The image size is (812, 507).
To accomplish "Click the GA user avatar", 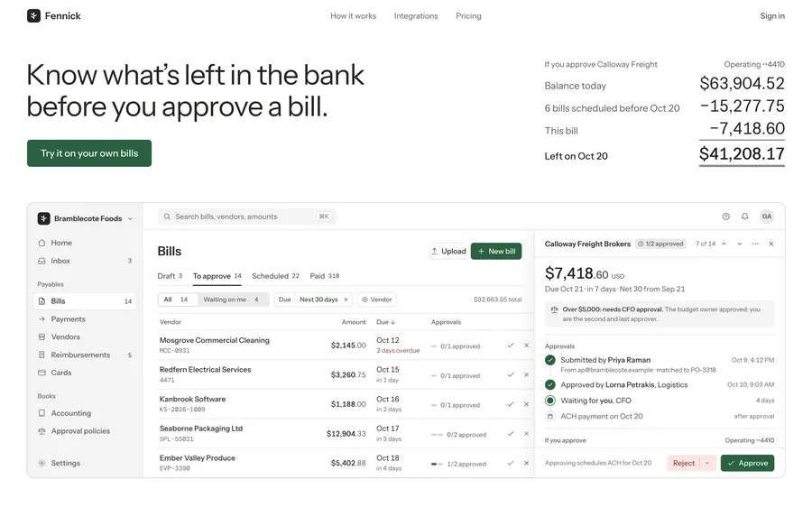I will tap(767, 217).
